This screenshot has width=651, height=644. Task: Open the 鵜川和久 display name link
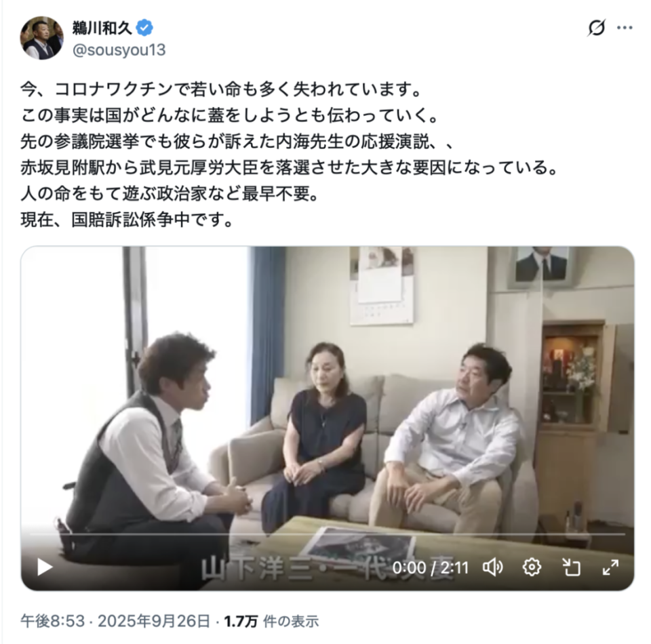102,28
